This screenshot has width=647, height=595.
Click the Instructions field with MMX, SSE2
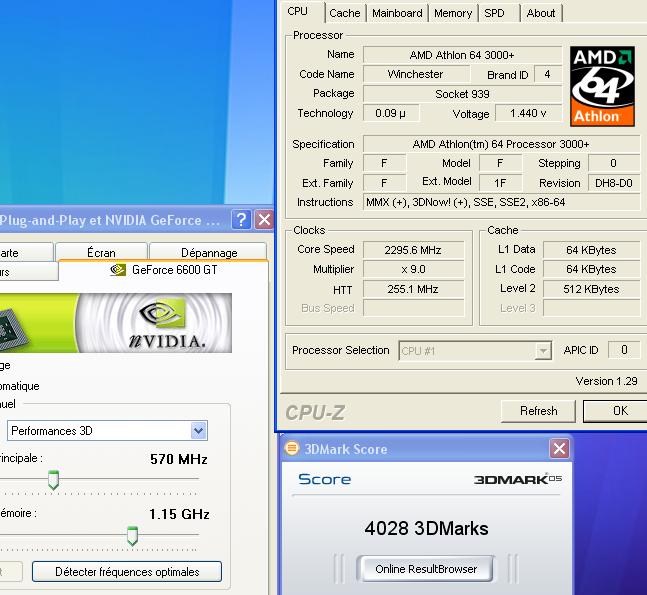coord(502,202)
